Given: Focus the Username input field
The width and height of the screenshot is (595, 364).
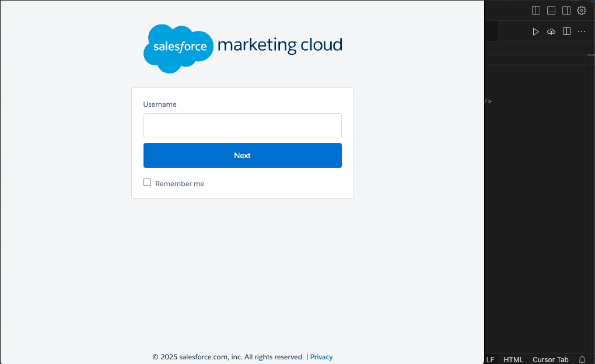Looking at the screenshot, I should 243,125.
